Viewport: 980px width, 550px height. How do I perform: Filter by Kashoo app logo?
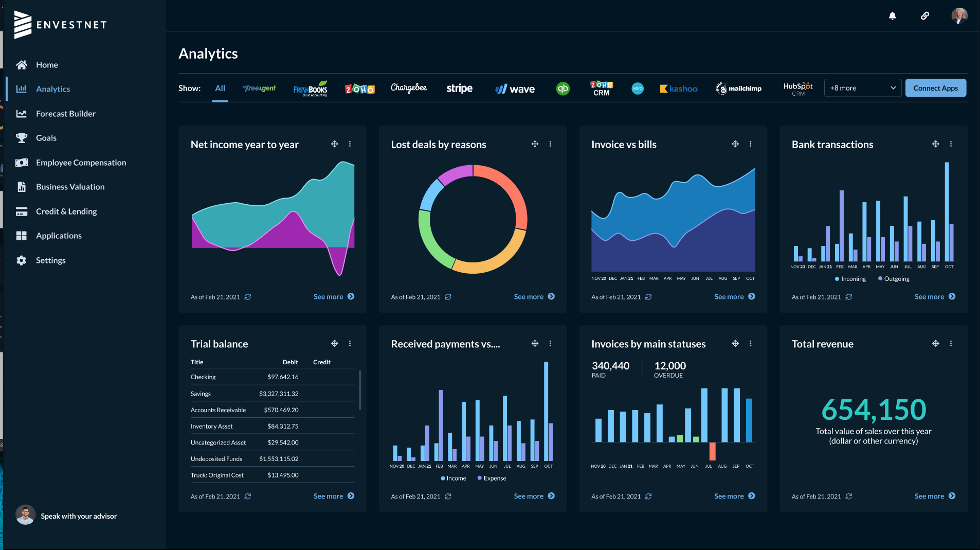point(679,88)
